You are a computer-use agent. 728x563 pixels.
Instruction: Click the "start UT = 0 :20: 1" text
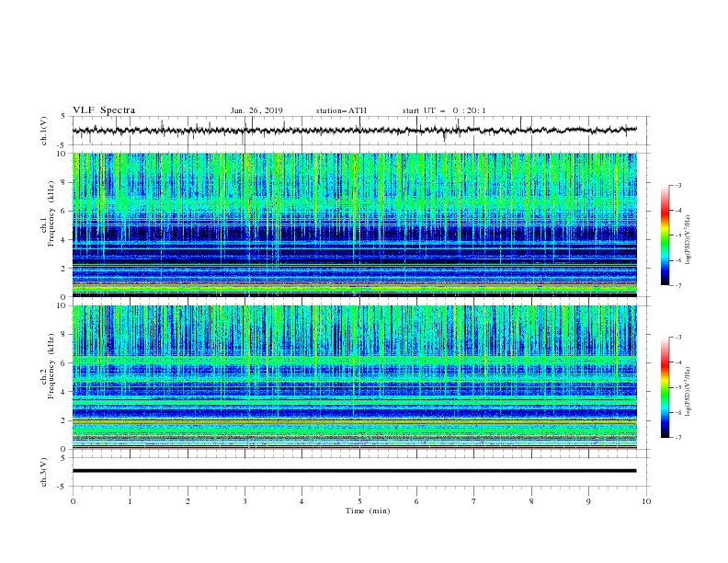[x=443, y=110]
